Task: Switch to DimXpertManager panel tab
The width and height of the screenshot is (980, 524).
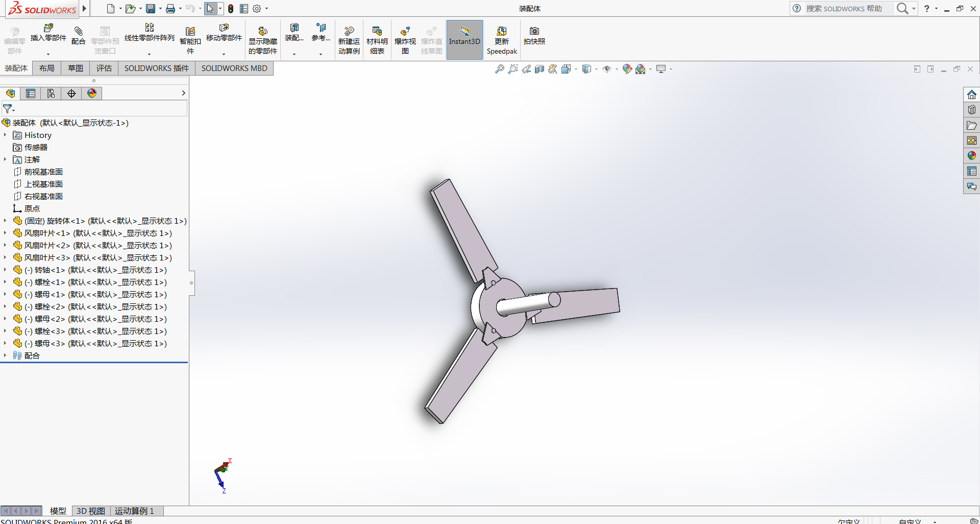Action: coord(71,93)
